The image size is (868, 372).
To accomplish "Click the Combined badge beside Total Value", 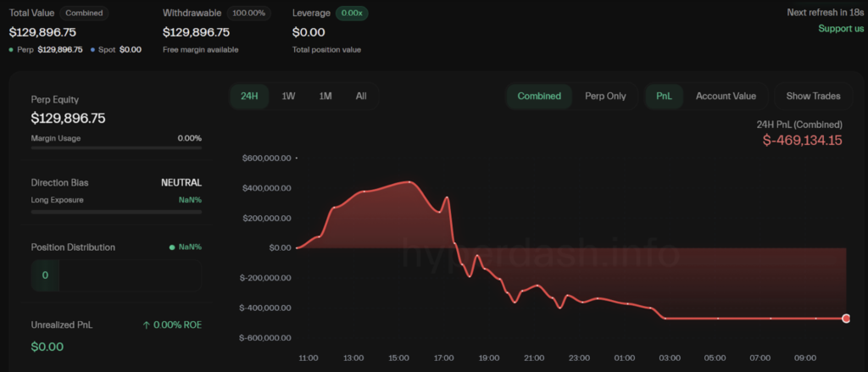I will pyautogui.click(x=85, y=14).
